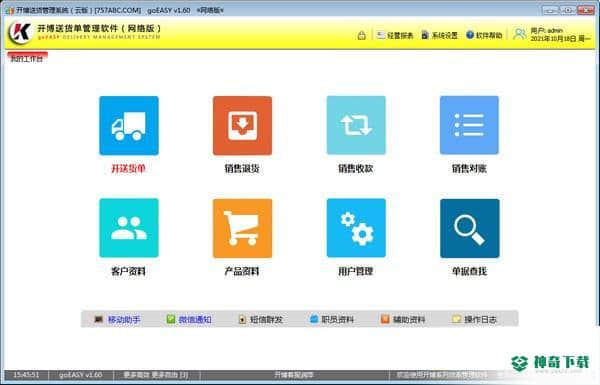Open 辅助资料 auxiliary data
The height and width of the screenshot is (385, 600).
[403, 319]
